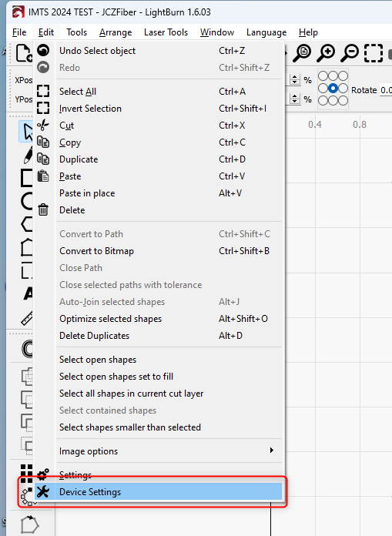This screenshot has height=536, width=392.
Task: Click the lower percentage spinner arrows
Action: click(x=295, y=99)
